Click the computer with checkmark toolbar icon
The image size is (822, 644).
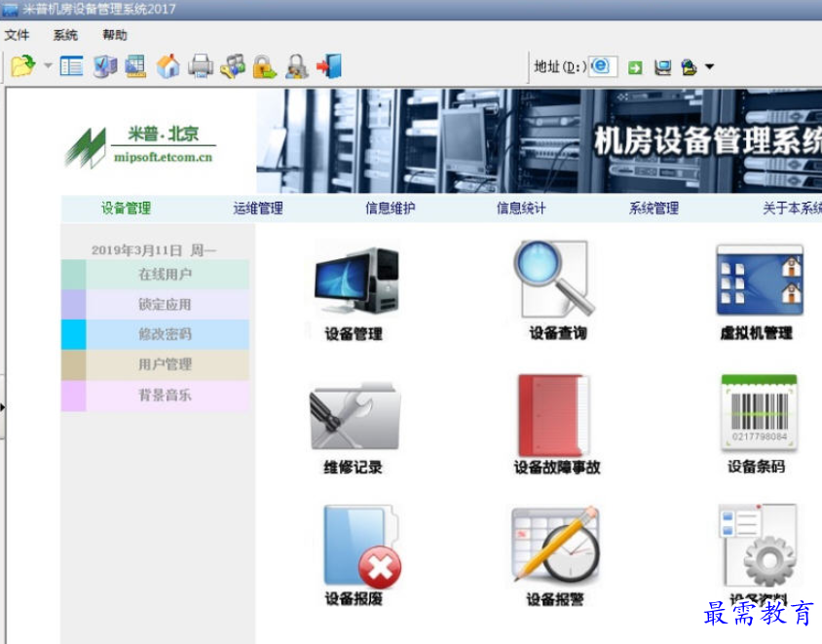105,66
